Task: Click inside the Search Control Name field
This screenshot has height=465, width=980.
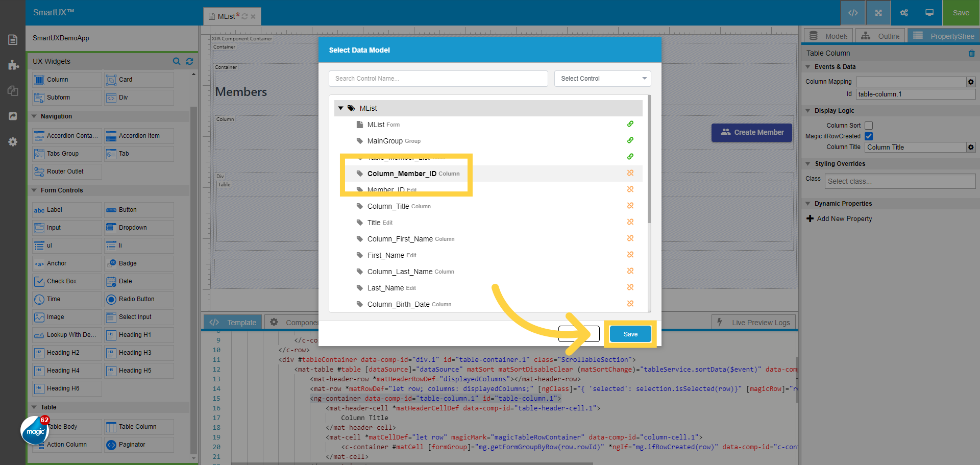Action: click(x=438, y=79)
